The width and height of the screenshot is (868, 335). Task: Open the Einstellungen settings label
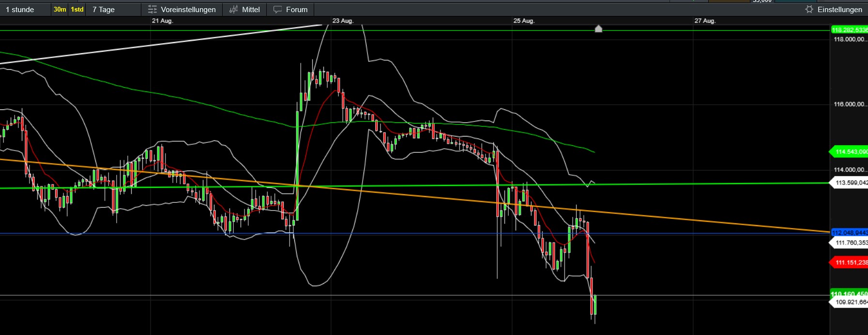tap(840, 10)
